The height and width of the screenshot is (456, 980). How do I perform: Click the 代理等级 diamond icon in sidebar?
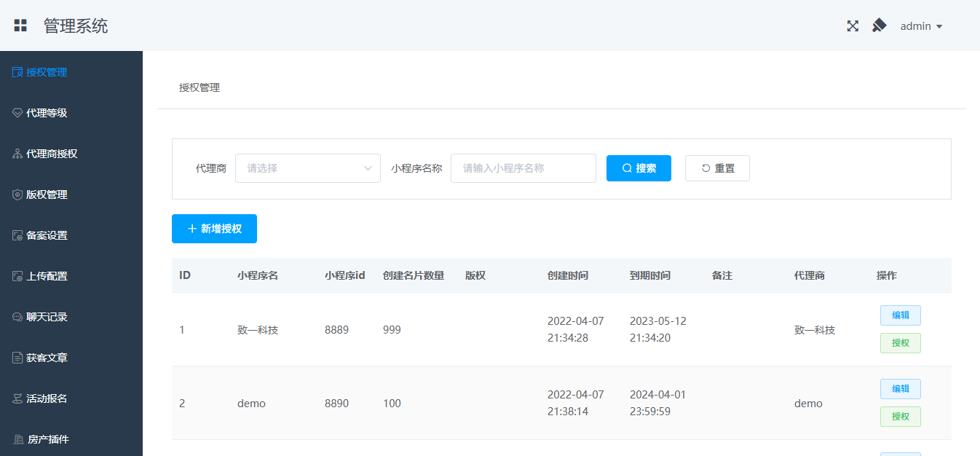click(17, 113)
